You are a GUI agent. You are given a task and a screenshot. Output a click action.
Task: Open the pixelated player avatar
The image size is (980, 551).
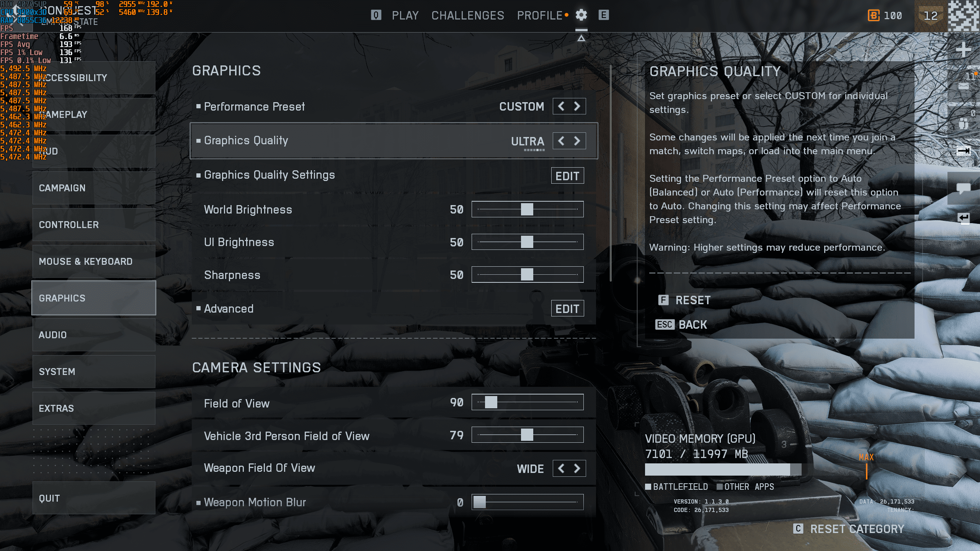963,16
